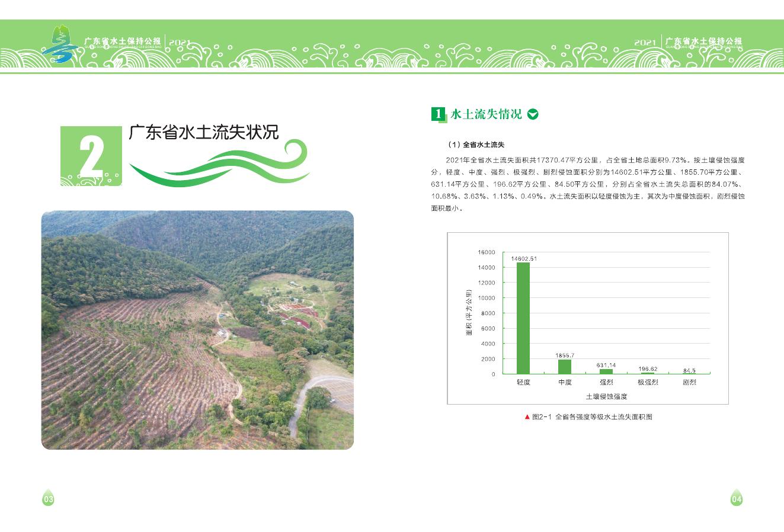
Task: Select the 轻度 bar in the chart
Action: (523, 318)
